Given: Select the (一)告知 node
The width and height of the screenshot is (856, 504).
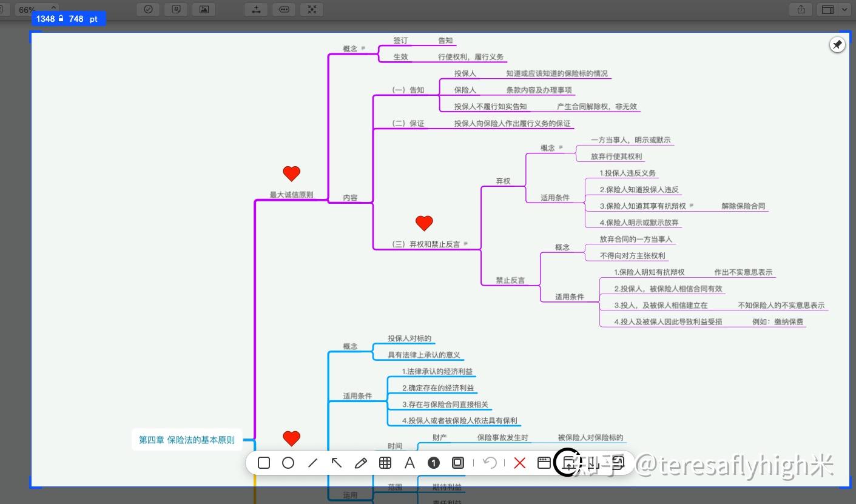Looking at the screenshot, I should [408, 90].
